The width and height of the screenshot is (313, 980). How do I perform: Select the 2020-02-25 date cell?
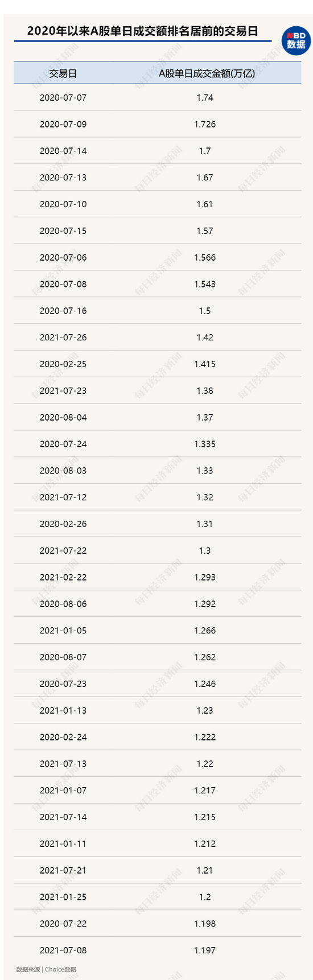(63, 364)
